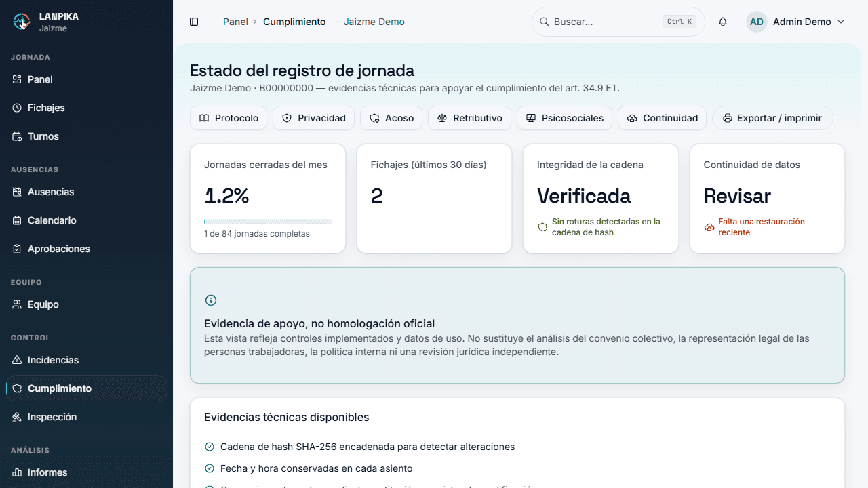Navigate to Ausencias section

tap(86, 192)
